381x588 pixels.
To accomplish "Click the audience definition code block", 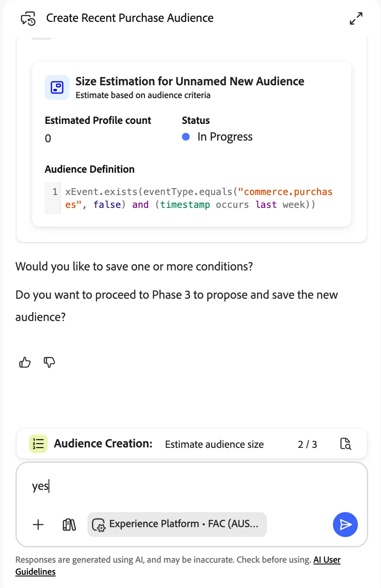I will point(192,198).
